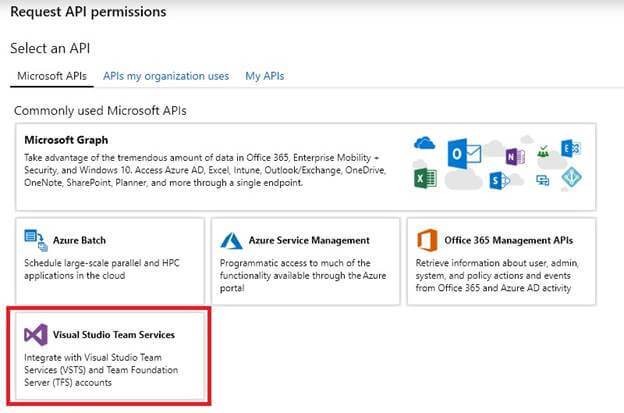Click the Outlook icon in Microsoft Graph card
Viewport: 624px width, 413px height.
pyautogui.click(x=464, y=154)
